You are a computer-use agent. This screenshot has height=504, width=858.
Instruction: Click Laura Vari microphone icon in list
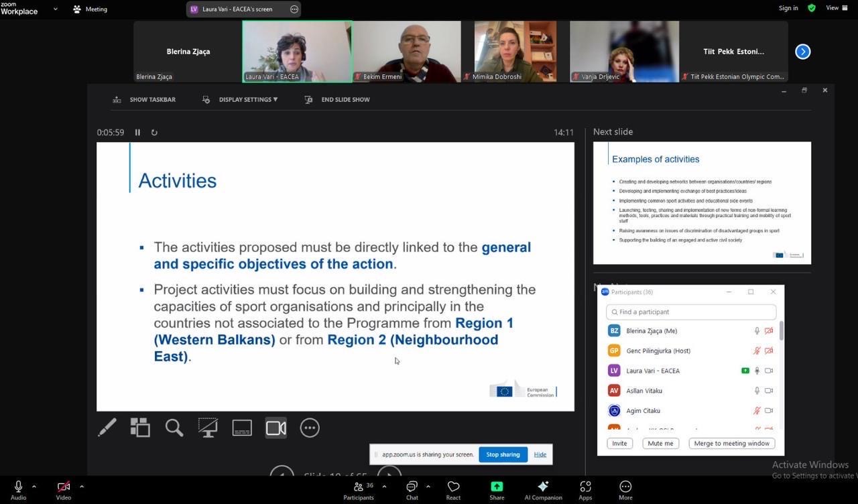[x=757, y=371]
